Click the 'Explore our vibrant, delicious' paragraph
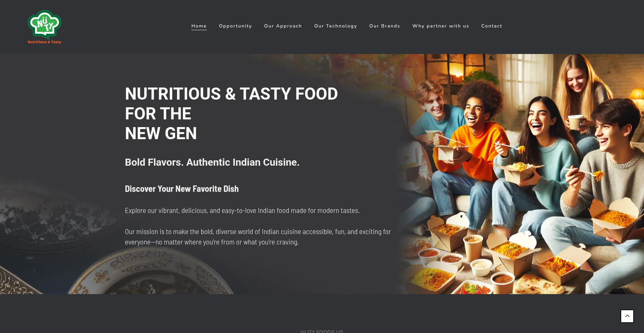This screenshot has width=644, height=333. pyautogui.click(x=242, y=211)
